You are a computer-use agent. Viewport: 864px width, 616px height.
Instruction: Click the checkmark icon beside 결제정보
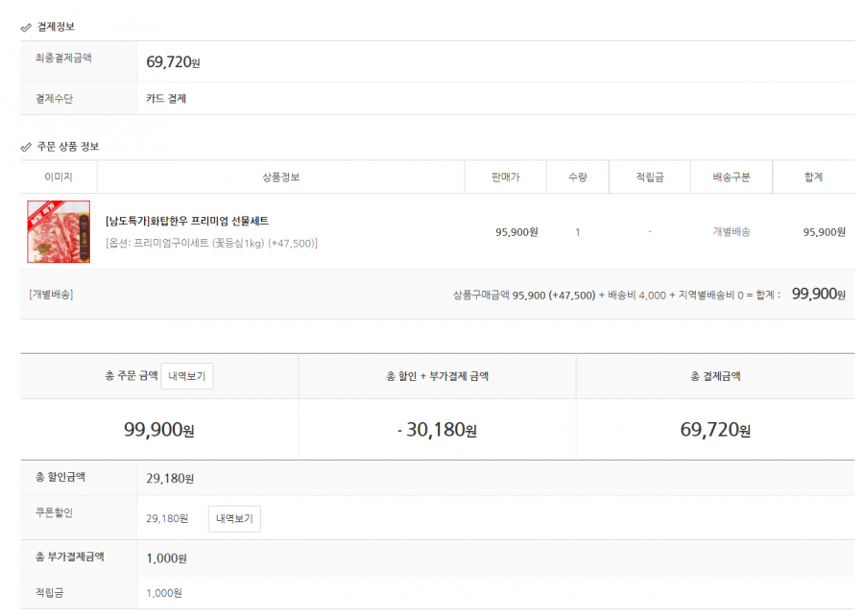tap(26, 27)
